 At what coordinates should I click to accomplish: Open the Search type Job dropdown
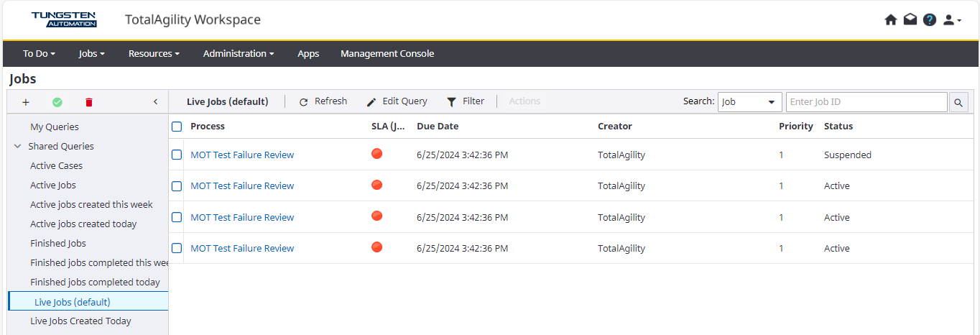750,102
